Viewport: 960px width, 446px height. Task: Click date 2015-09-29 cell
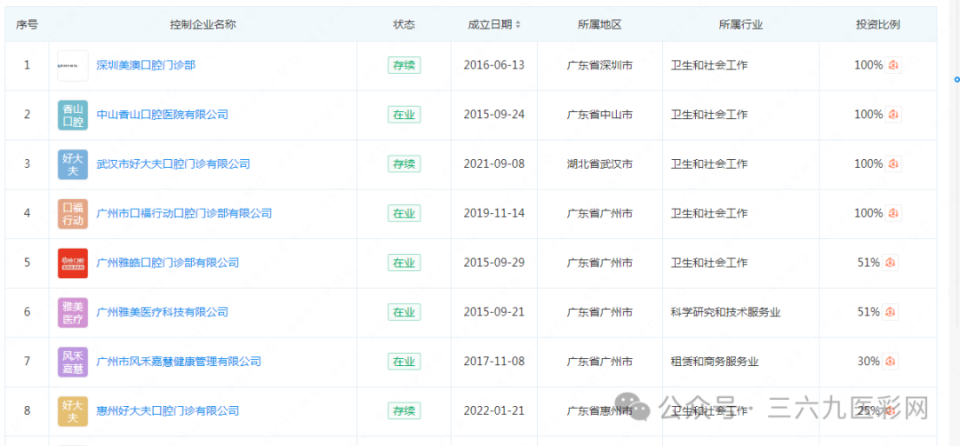494,263
